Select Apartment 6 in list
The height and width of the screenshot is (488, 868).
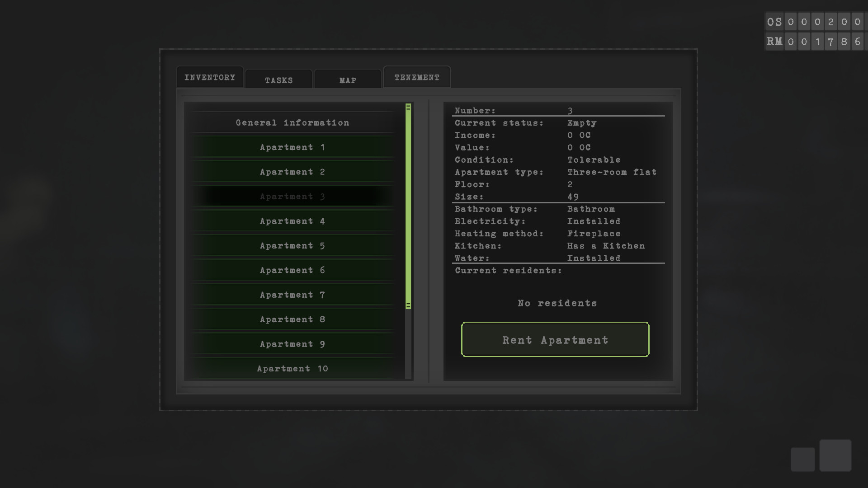(x=292, y=270)
